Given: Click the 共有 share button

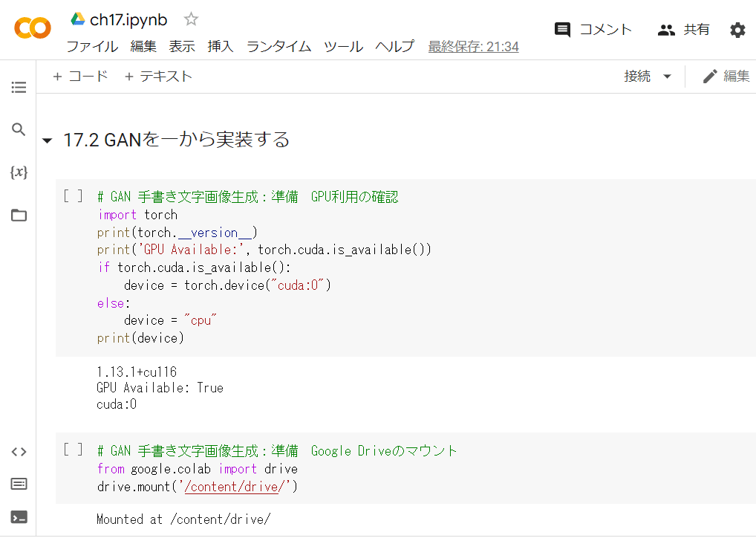Looking at the screenshot, I should [x=684, y=30].
